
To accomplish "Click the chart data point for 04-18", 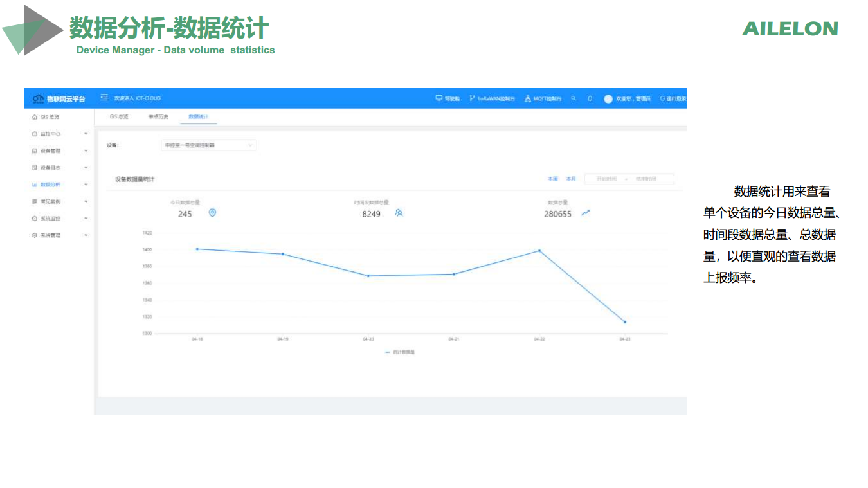I will [197, 249].
